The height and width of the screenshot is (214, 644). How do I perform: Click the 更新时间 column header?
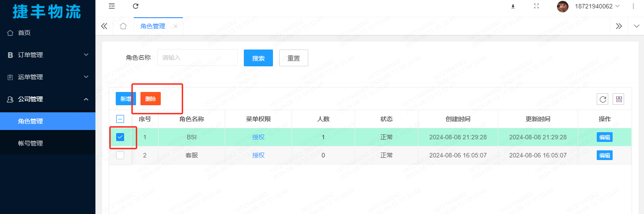click(x=538, y=119)
